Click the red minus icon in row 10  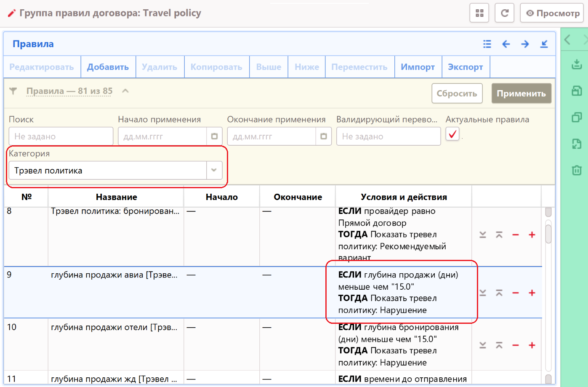coord(515,345)
